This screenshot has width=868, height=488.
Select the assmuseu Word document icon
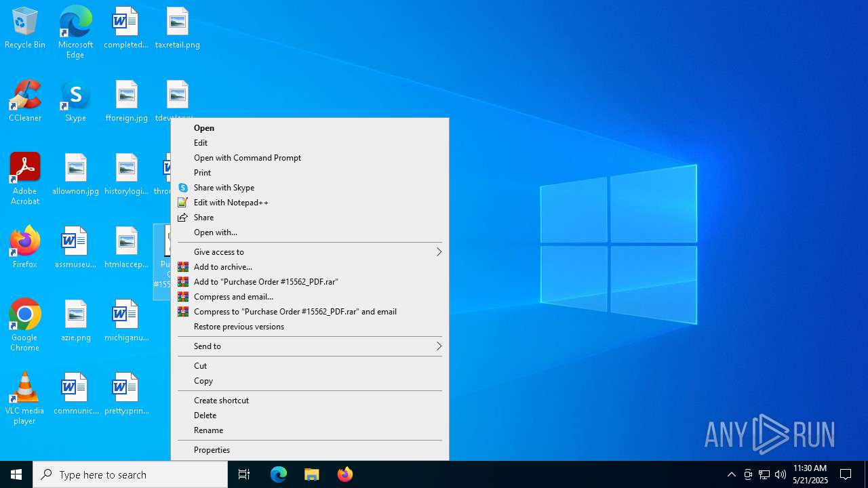[75, 247]
